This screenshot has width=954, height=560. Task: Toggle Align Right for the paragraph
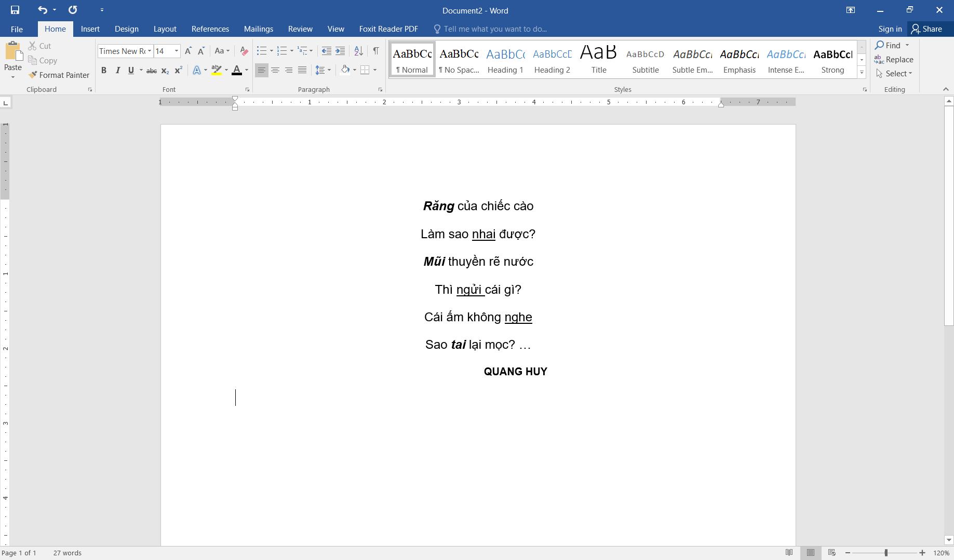(x=289, y=70)
